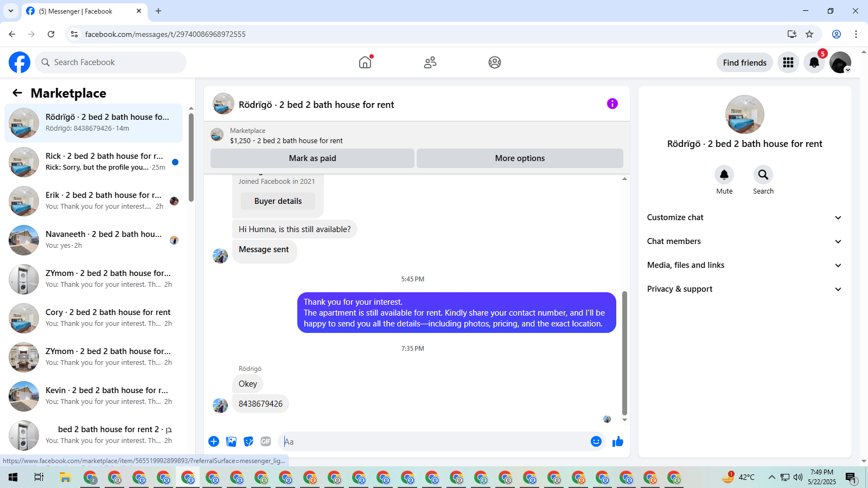Open the account profile picture menu

coord(840,62)
